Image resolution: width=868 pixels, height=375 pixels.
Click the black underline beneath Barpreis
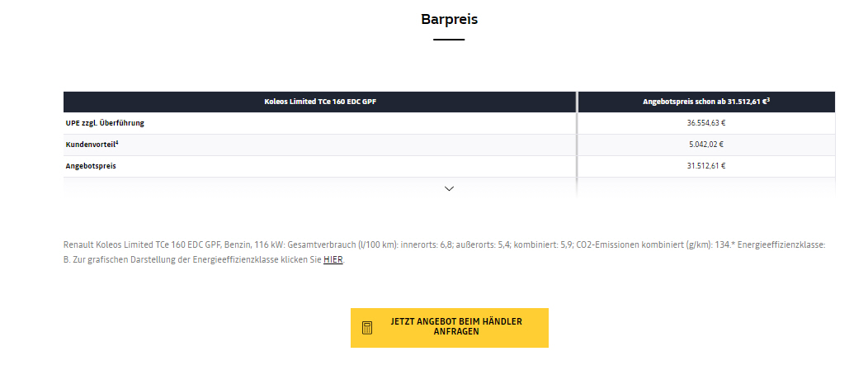pyautogui.click(x=449, y=40)
